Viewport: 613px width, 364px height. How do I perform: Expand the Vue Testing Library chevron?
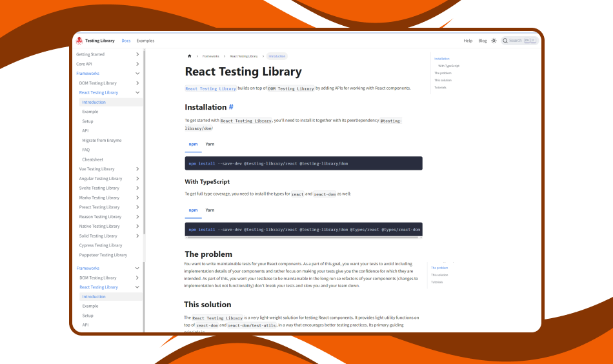coord(137,169)
